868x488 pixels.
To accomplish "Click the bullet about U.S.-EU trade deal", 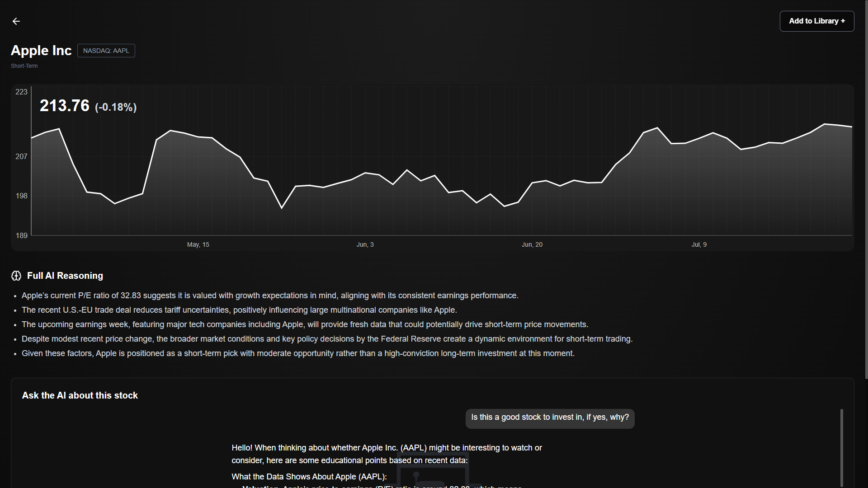I will pyautogui.click(x=239, y=310).
